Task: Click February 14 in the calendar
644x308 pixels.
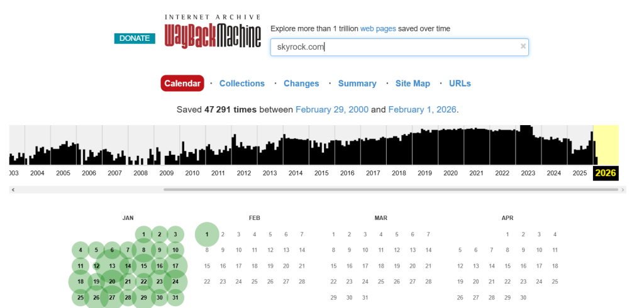Action: [302, 250]
